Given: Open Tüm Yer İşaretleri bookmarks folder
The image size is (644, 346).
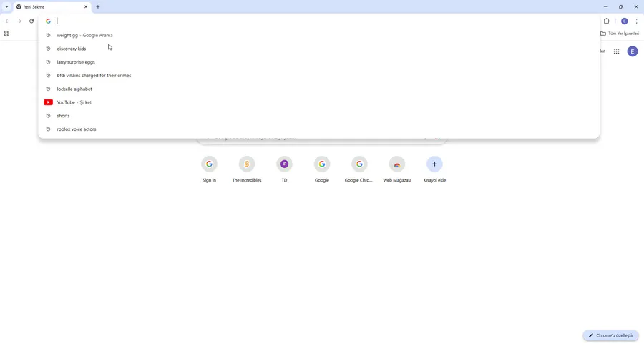Looking at the screenshot, I should pyautogui.click(x=620, y=34).
